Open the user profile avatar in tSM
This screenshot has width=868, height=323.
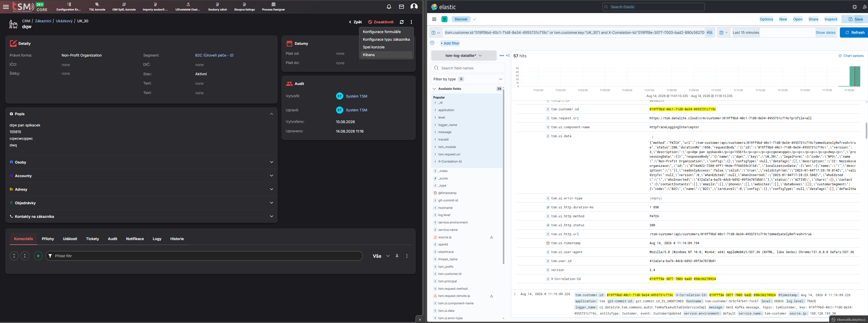414,6
